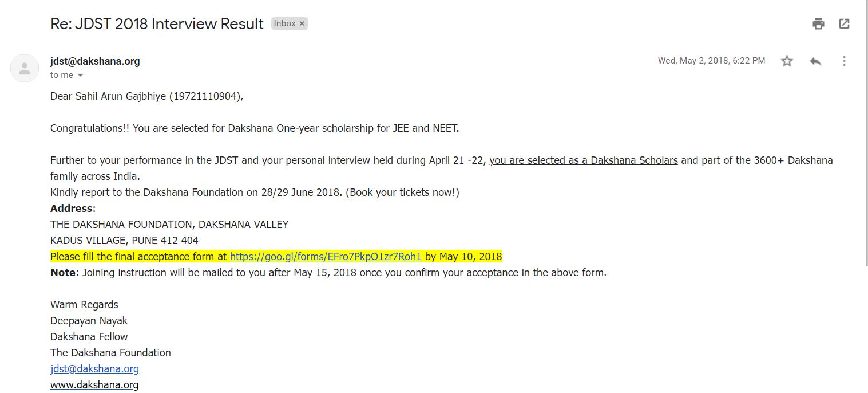Expand recipient details arrow beside 'to me'
Screen dimensions: 868x393
(x=80, y=76)
